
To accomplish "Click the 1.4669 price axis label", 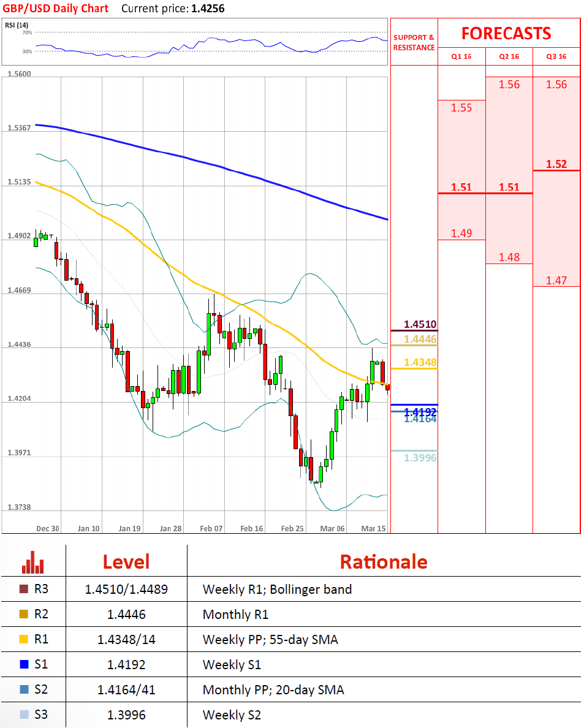I will [19, 290].
